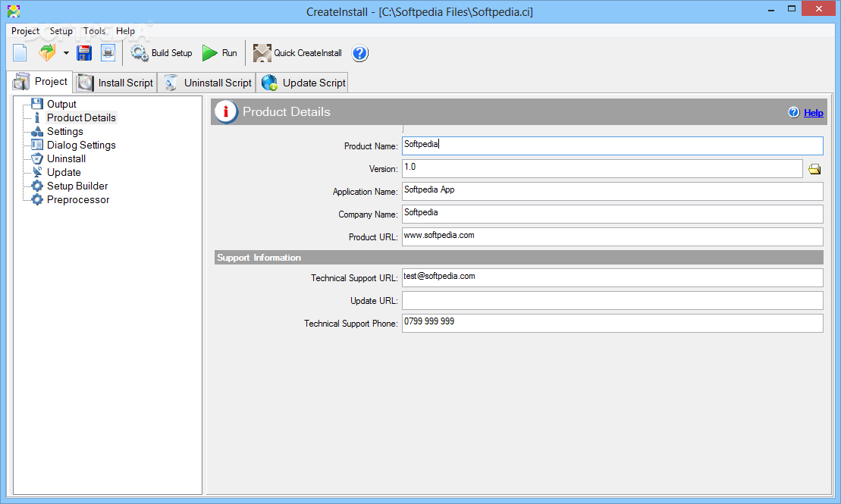Screen dimensions: 841x504
Task: Open the Help menu
Action: click(x=126, y=31)
